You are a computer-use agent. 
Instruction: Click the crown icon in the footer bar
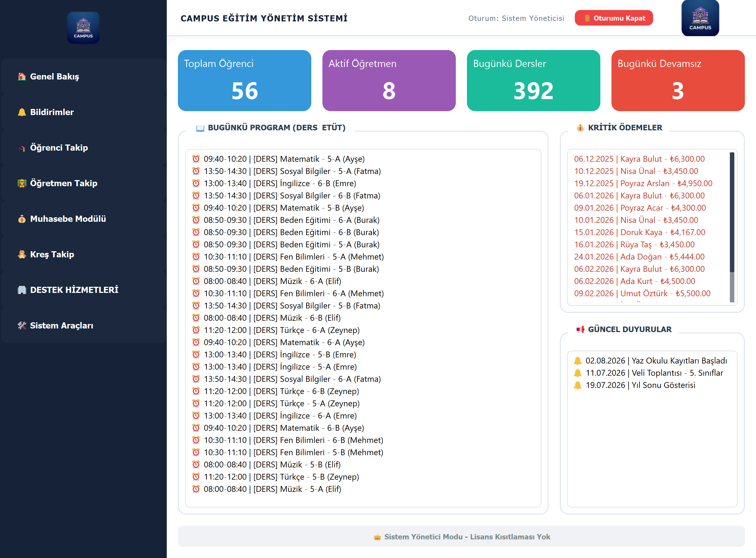click(377, 537)
